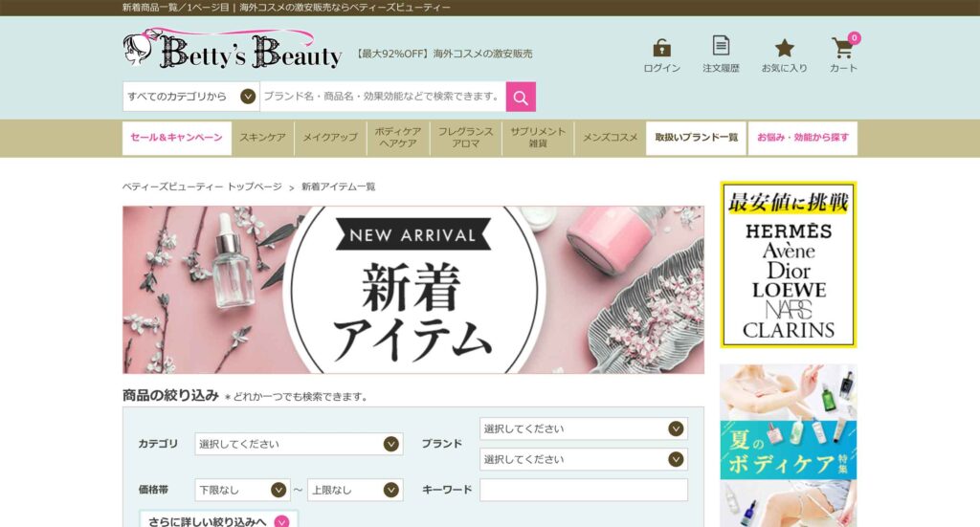Viewport: 980px width, 527px height.
Task: Go to フレグランス アロマ category
Action: click(x=465, y=138)
